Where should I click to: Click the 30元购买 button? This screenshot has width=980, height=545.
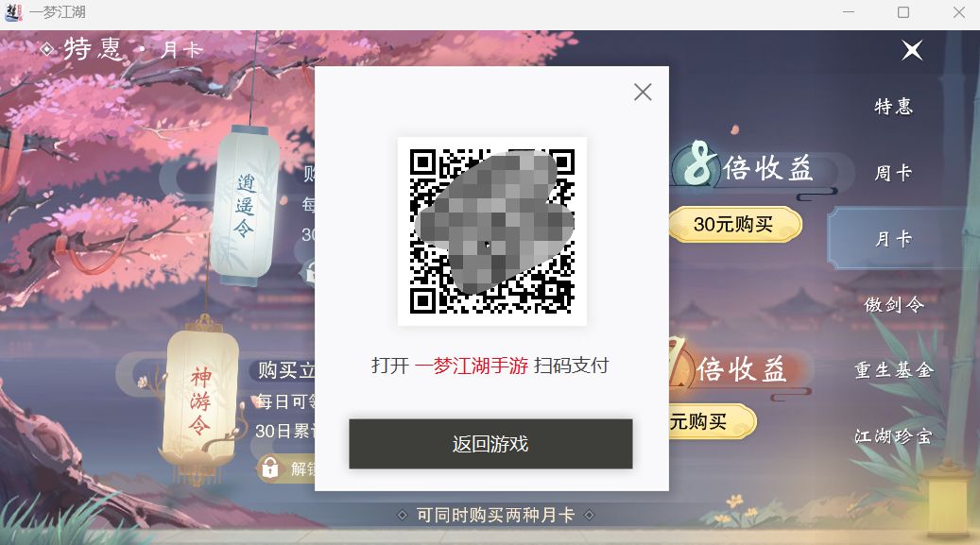tap(734, 225)
